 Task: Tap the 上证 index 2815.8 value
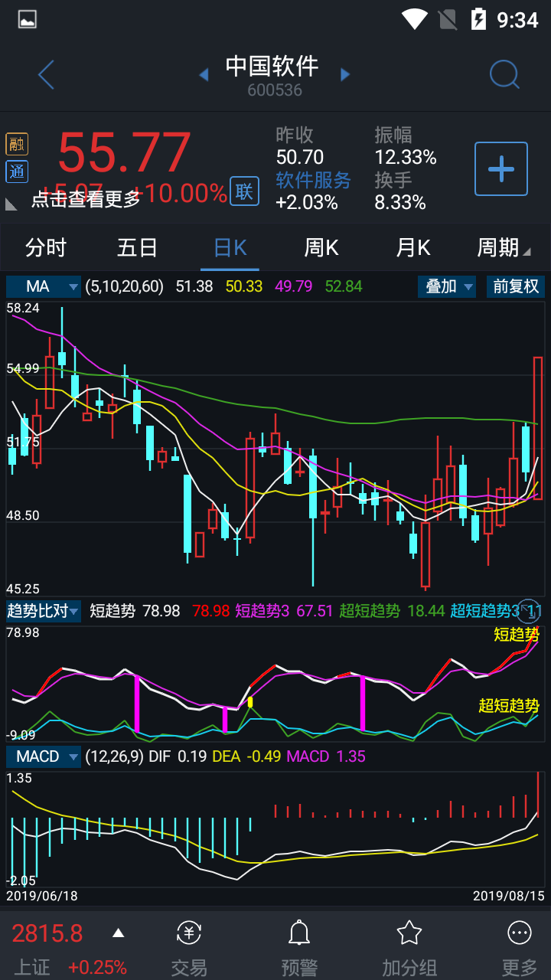pos(47,933)
